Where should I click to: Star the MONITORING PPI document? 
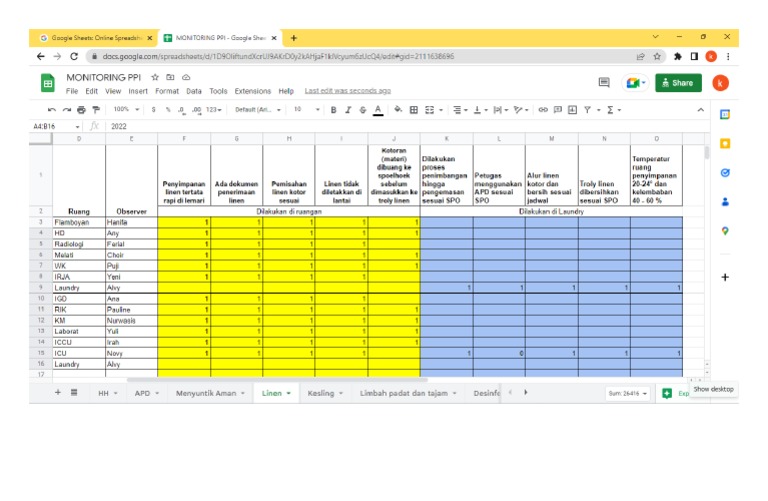coord(155,77)
